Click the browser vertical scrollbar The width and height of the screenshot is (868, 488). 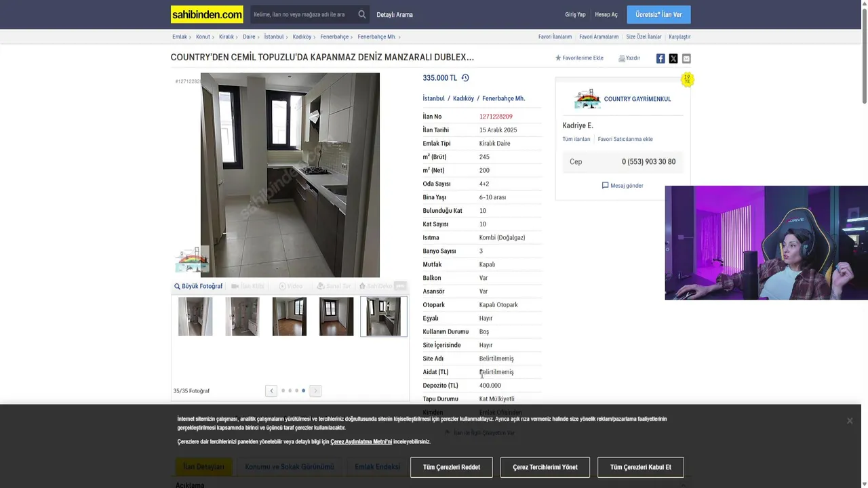coord(864,54)
